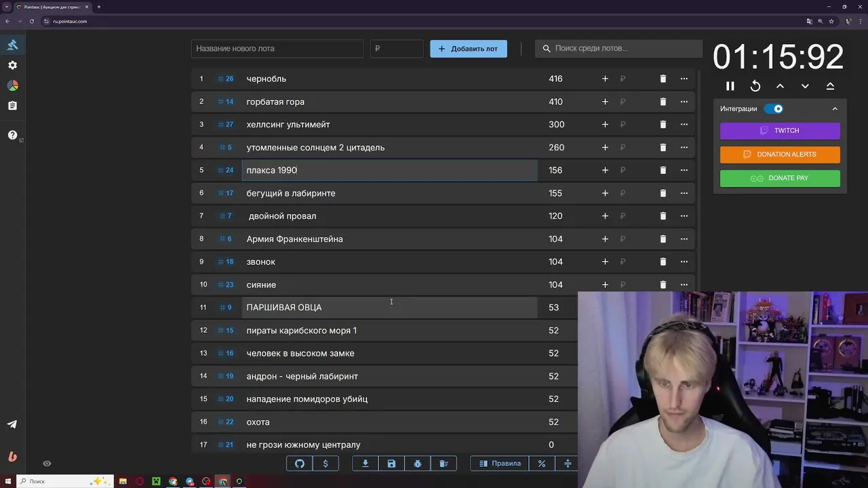Image resolution: width=868 pixels, height=488 pixels.
Task: Add time with the up chevron
Action: (780, 86)
